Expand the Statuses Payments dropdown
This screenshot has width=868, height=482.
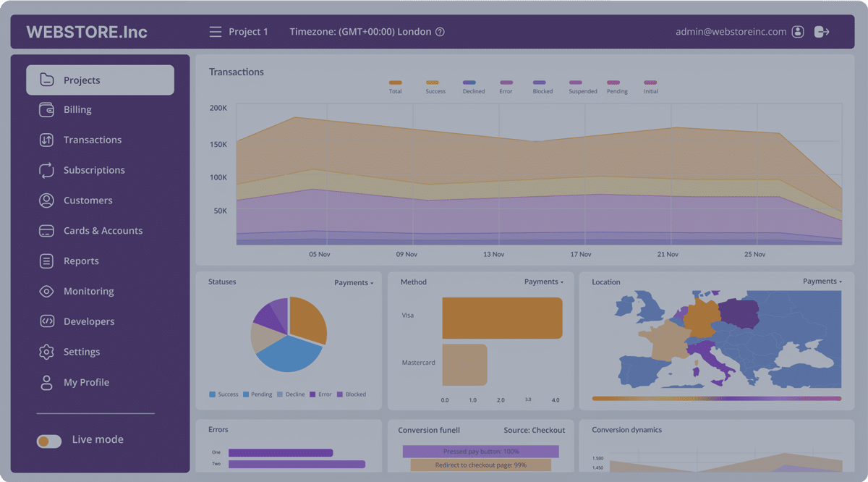pos(354,283)
